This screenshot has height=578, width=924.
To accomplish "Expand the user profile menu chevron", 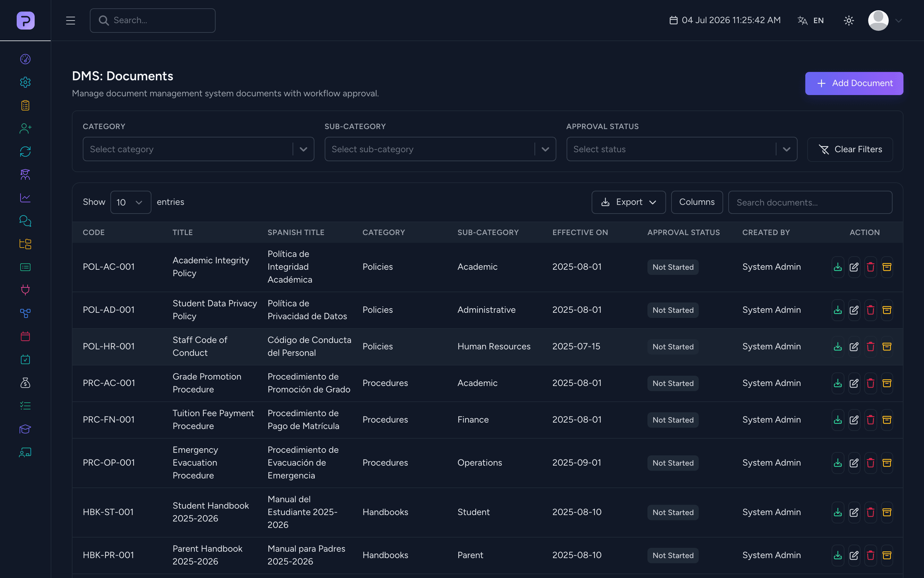I will [898, 21].
